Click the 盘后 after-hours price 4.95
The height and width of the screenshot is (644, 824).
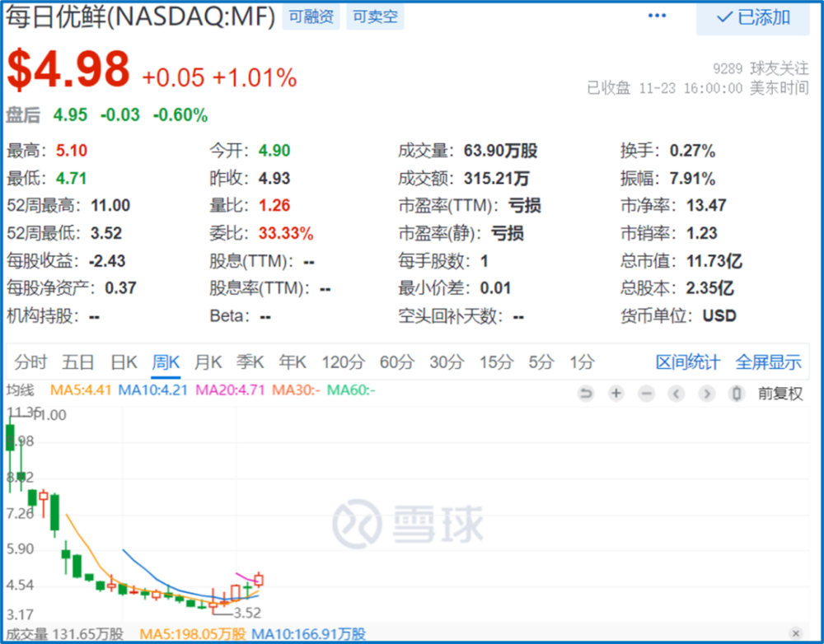click(x=70, y=115)
